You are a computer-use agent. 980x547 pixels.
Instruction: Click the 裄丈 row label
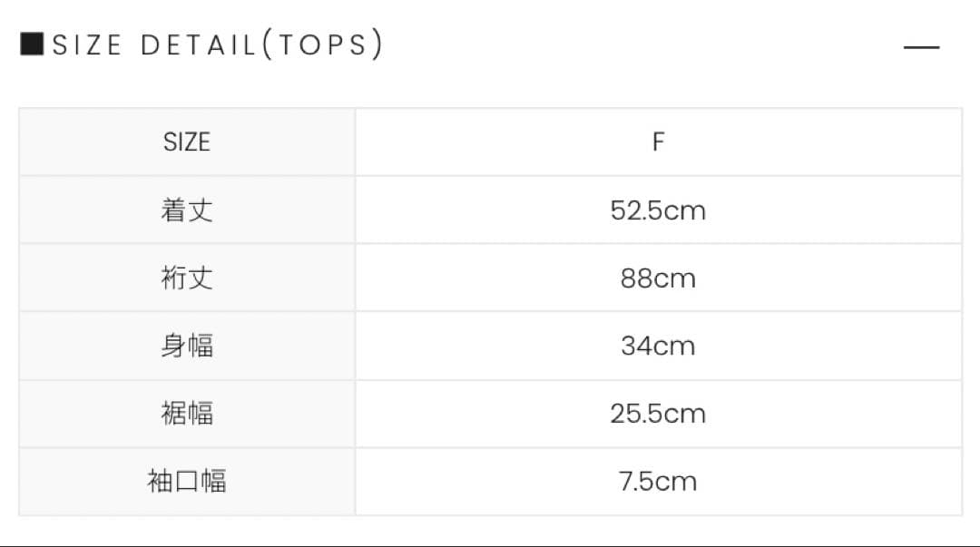[x=187, y=278]
